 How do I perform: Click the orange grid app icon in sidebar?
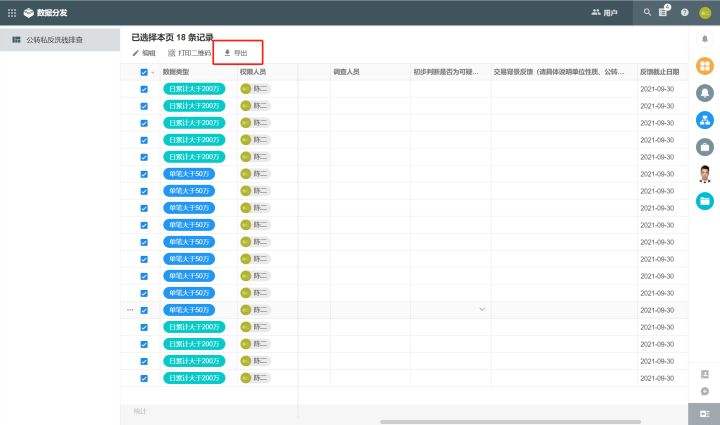[x=705, y=66]
